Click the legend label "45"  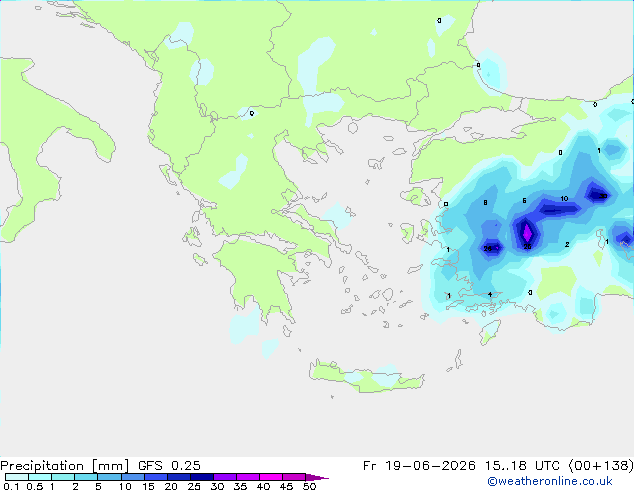(286, 486)
